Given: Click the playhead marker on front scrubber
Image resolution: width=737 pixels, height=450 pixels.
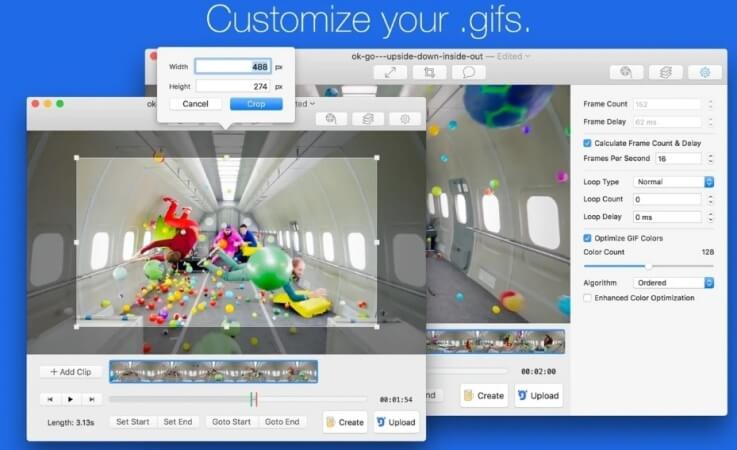Looking at the screenshot, I should coord(254,399).
